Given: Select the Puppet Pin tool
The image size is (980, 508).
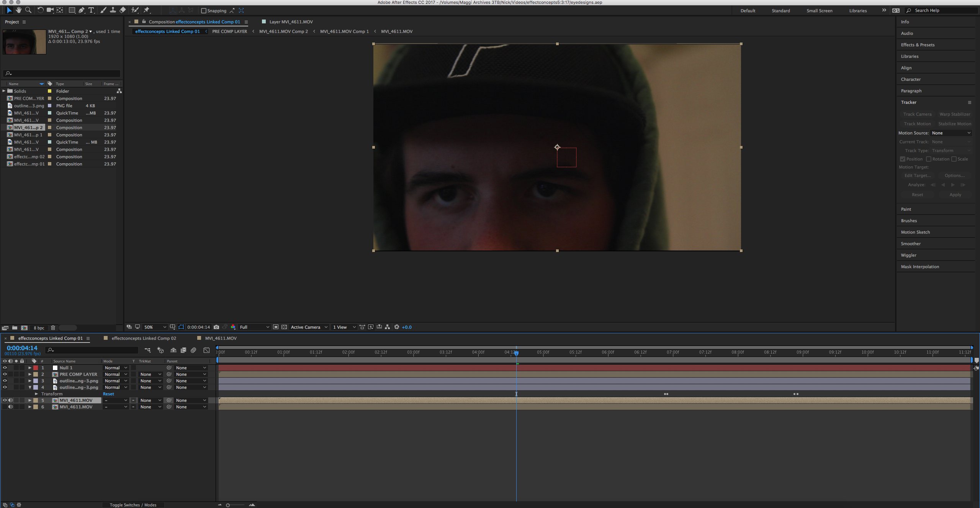Looking at the screenshot, I should click(147, 10).
